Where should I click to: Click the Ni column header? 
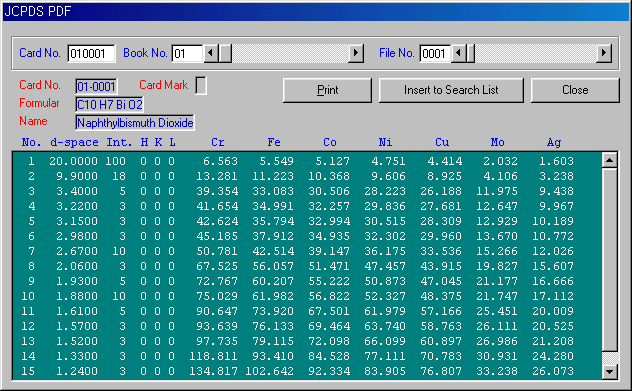pyautogui.click(x=385, y=142)
